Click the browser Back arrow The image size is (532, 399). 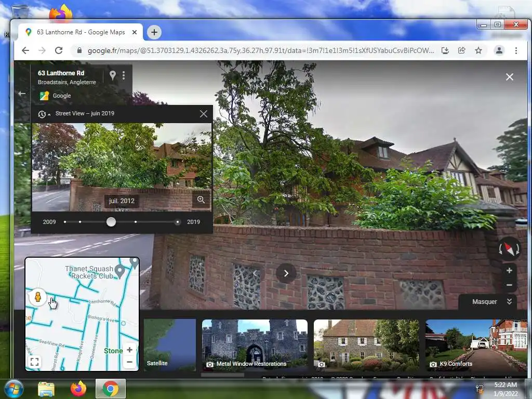pyautogui.click(x=25, y=50)
